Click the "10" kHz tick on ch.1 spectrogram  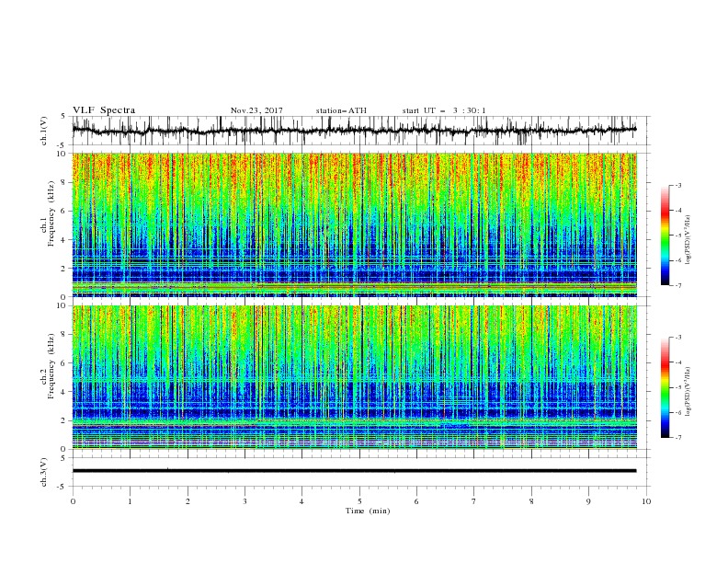pos(62,154)
